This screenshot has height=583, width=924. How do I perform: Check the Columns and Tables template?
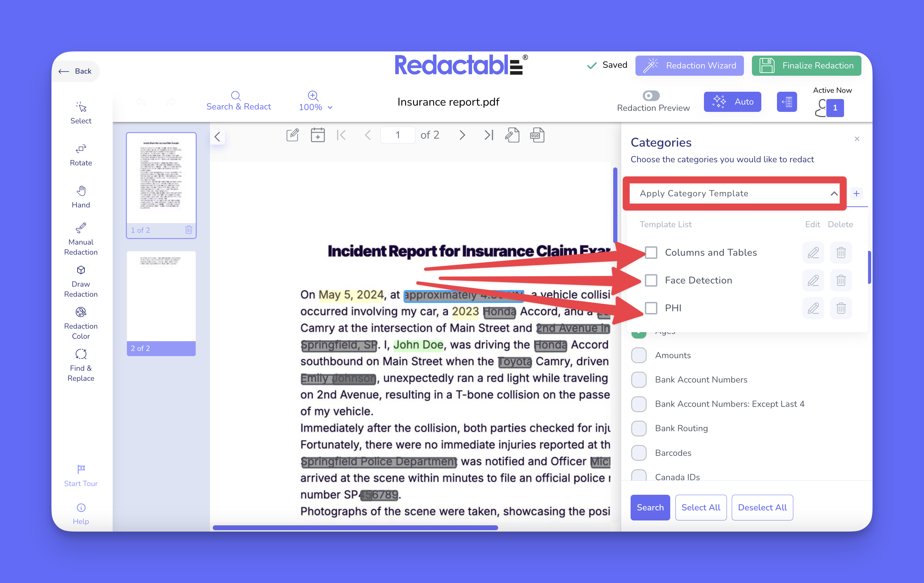point(651,252)
